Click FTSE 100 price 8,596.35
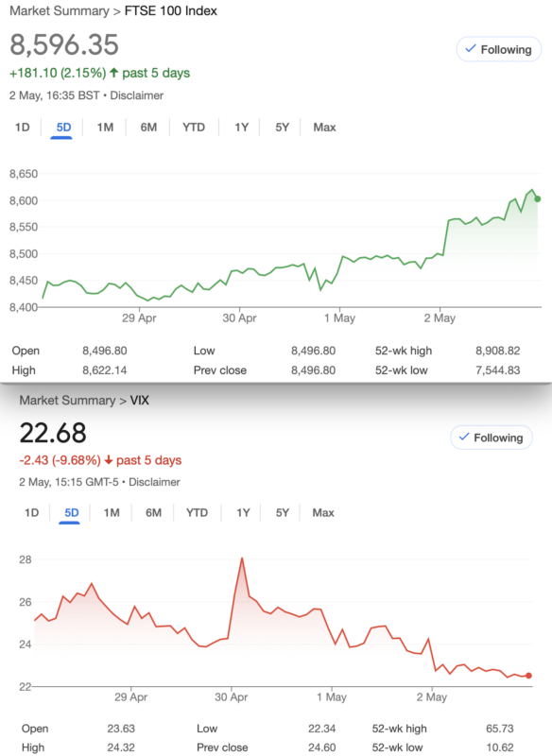Screen dimensions: 552x756 pyautogui.click(x=64, y=44)
